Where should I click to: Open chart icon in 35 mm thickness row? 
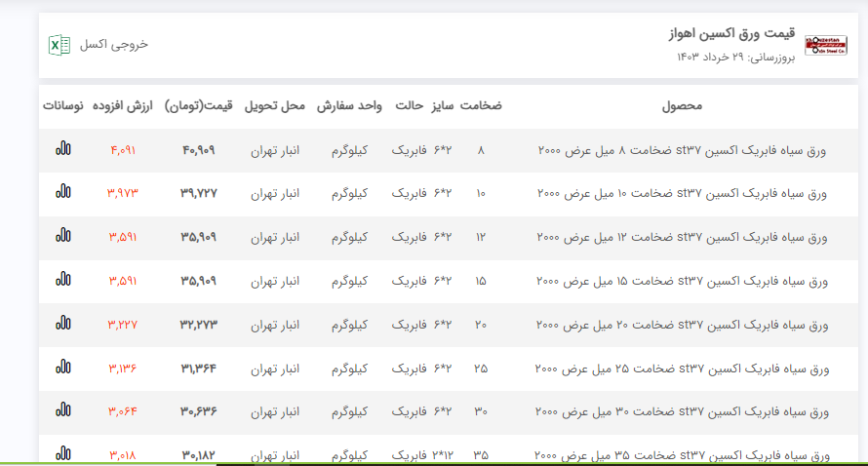click(63, 453)
